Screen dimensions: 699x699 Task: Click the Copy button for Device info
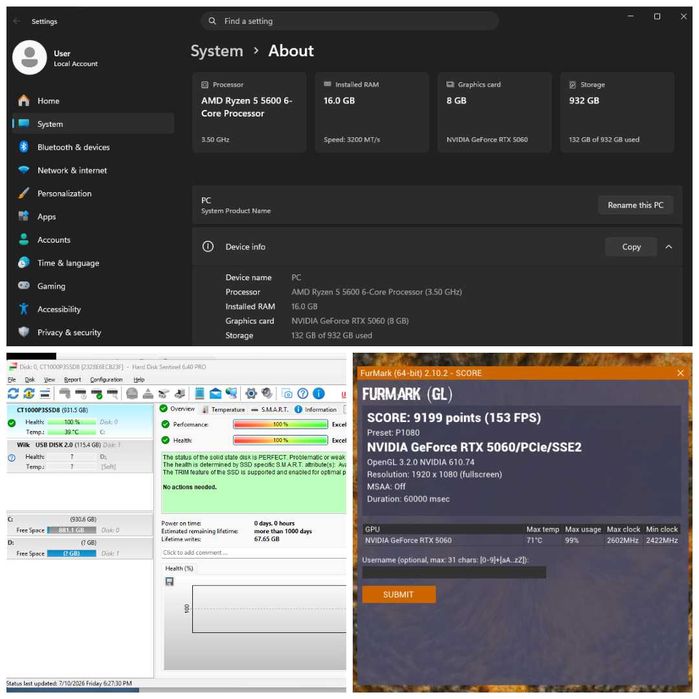point(631,247)
